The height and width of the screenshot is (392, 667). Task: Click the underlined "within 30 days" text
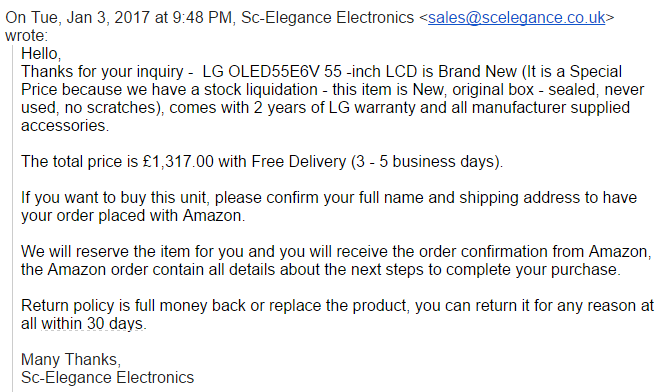92,324
